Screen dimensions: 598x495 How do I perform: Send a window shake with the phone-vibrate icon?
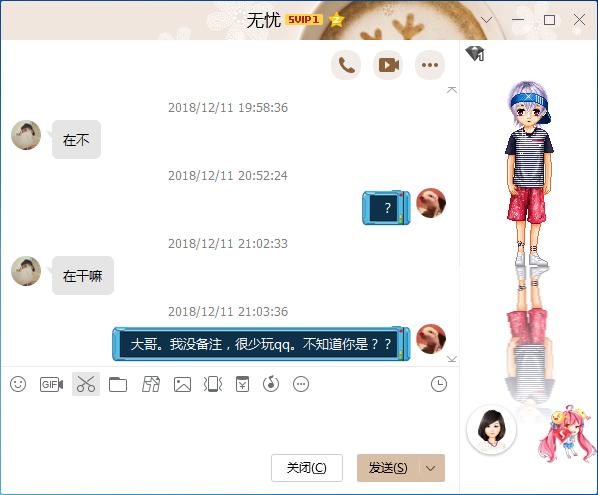point(213,384)
